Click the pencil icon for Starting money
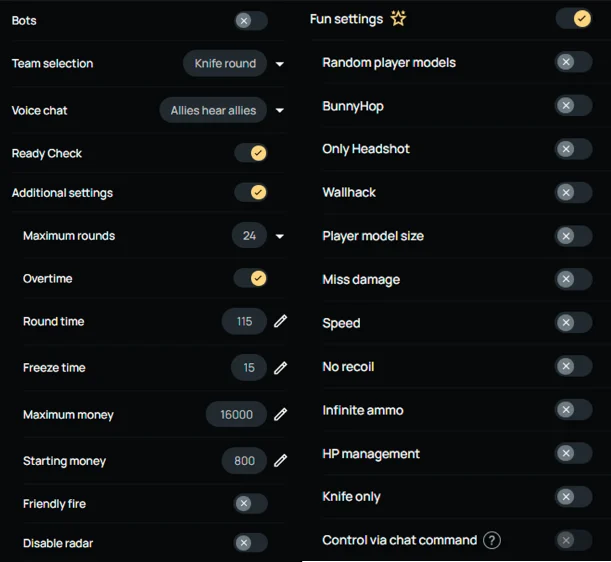611x562 pixels. 281,461
